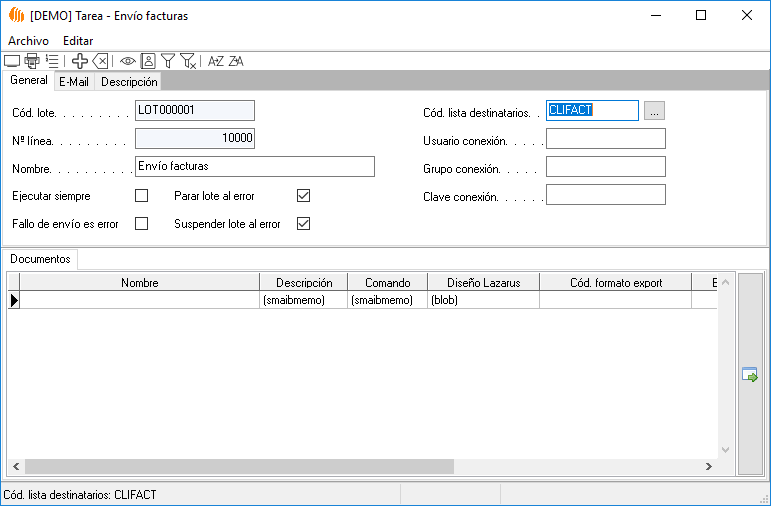
Task: Click the green arrow button beside documents grid
Action: 749,375
